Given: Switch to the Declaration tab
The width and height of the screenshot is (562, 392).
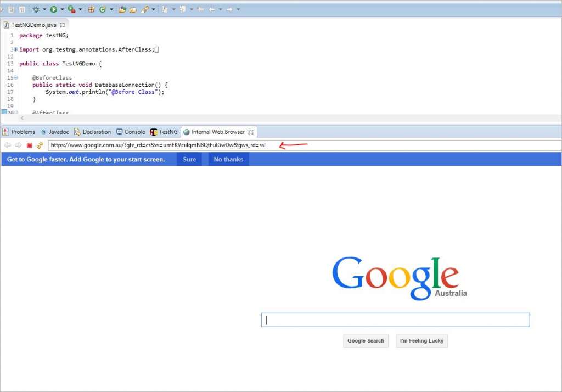Looking at the screenshot, I should point(93,132).
